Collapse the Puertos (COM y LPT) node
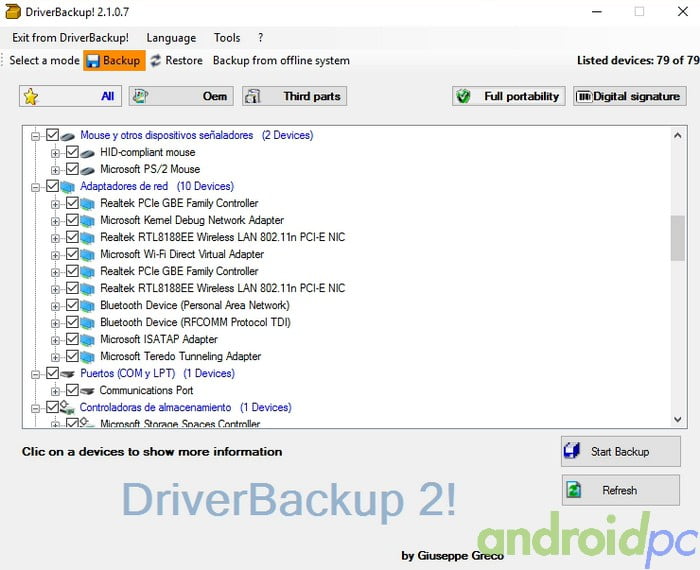The width and height of the screenshot is (700, 570). (x=35, y=374)
